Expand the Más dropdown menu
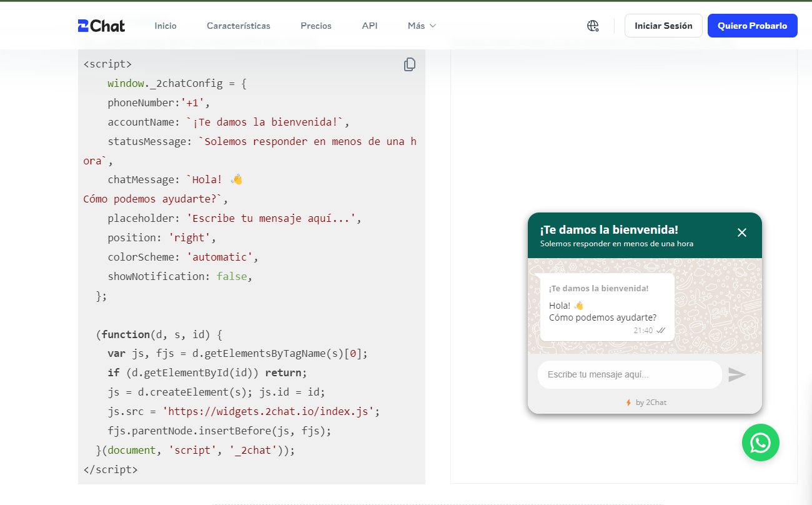 [422, 26]
